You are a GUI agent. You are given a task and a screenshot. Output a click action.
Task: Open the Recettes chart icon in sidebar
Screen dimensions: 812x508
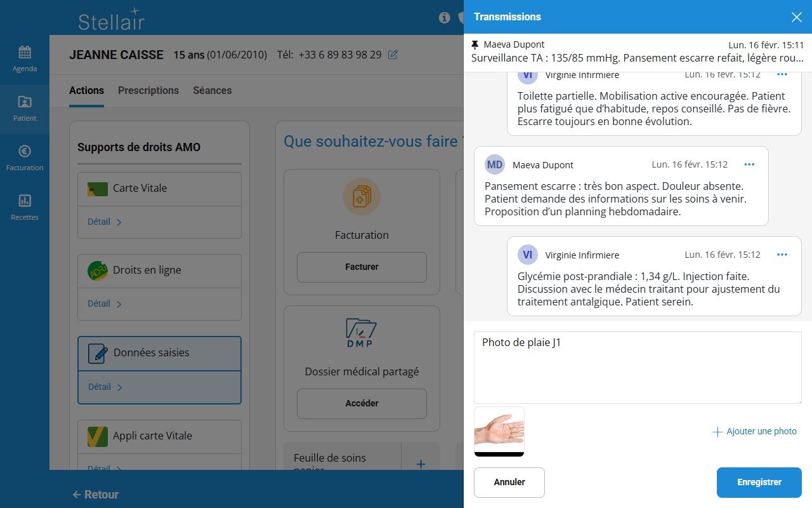point(25,201)
